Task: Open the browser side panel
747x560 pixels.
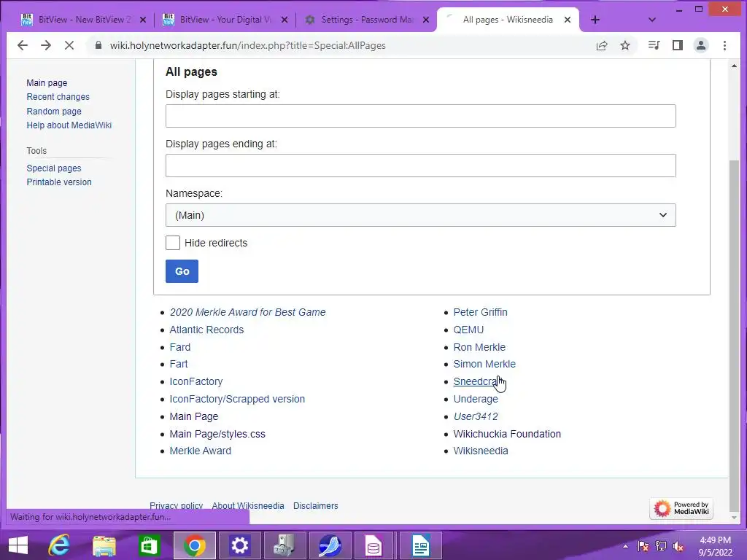Action: pos(678,45)
